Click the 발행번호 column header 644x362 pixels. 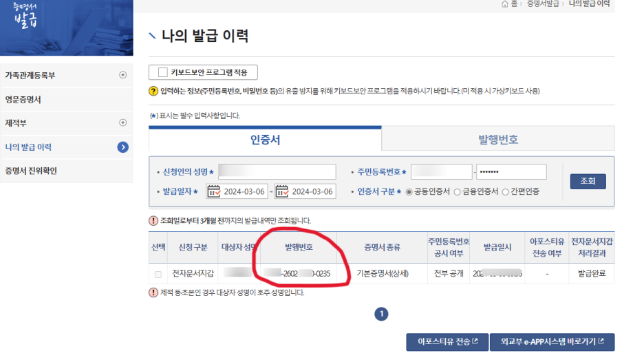299,247
